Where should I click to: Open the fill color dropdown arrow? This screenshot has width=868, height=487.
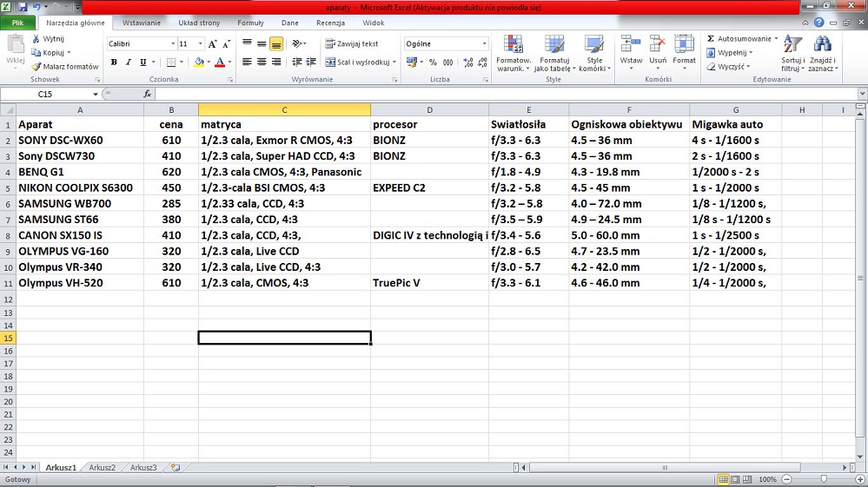pyautogui.click(x=209, y=63)
